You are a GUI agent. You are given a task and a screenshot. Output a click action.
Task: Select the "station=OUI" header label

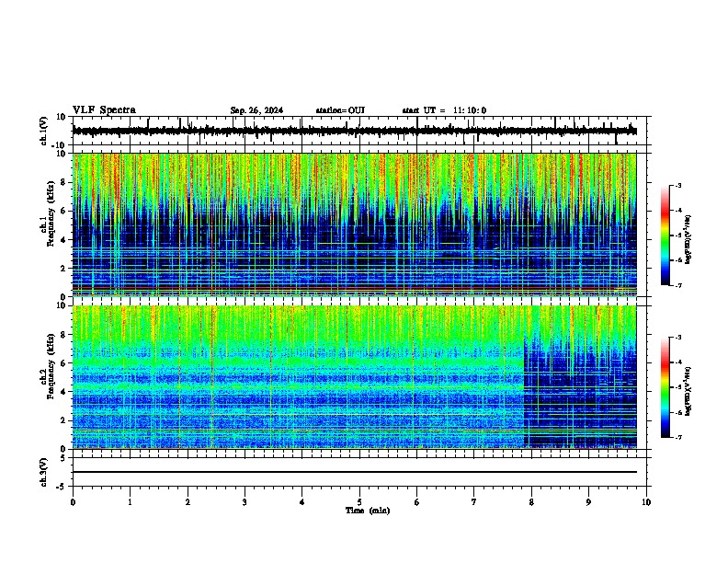pyautogui.click(x=340, y=110)
